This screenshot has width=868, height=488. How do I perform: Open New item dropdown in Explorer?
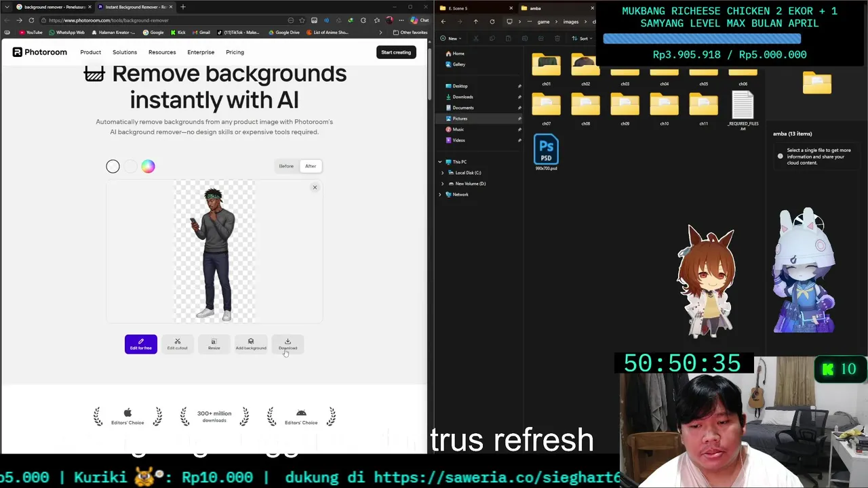point(450,38)
